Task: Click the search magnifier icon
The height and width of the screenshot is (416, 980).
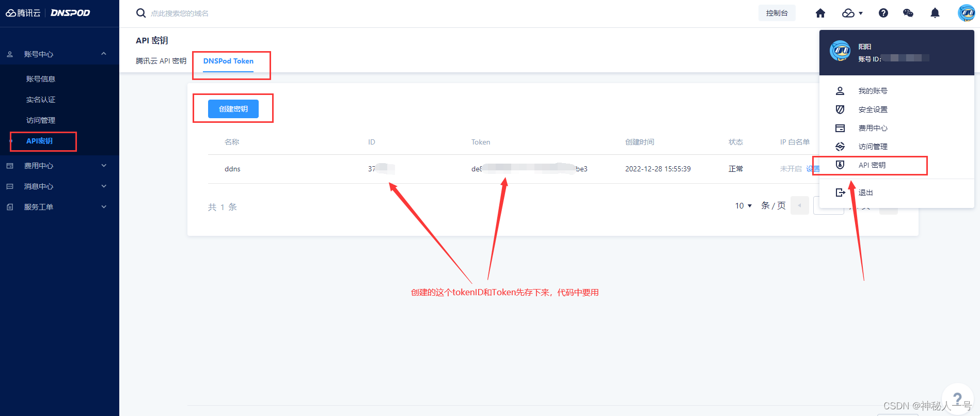Action: coord(141,13)
